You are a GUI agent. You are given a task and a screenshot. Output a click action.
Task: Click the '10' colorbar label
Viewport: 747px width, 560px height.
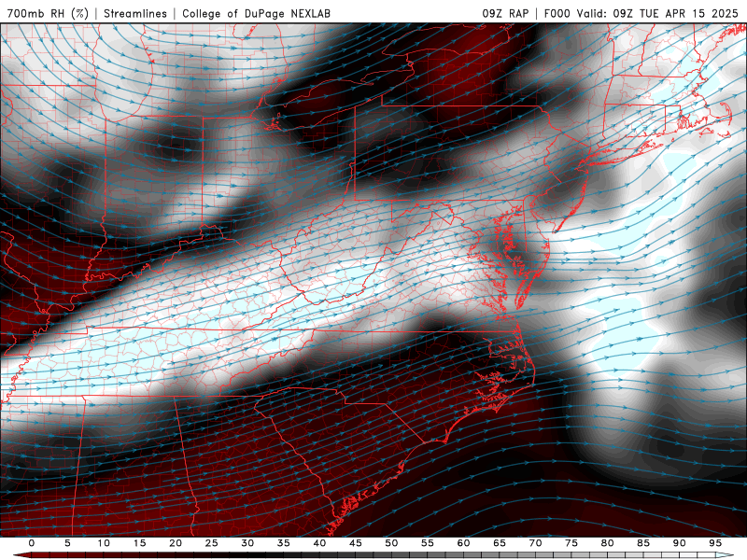[104, 543]
